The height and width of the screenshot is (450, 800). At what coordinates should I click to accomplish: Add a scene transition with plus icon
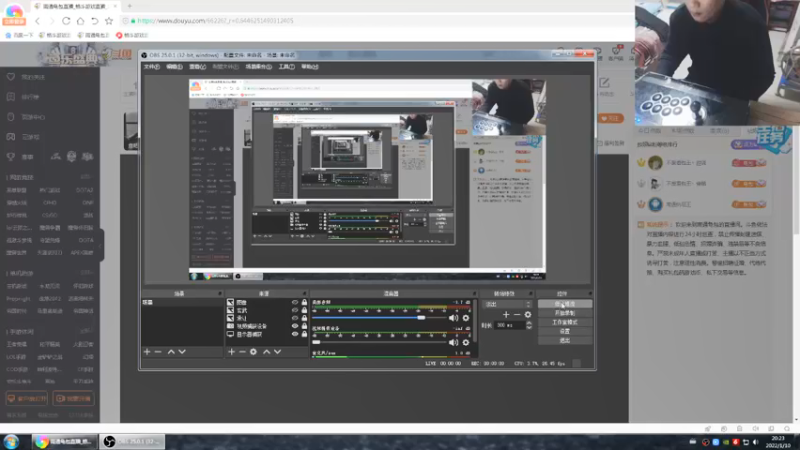[506, 315]
